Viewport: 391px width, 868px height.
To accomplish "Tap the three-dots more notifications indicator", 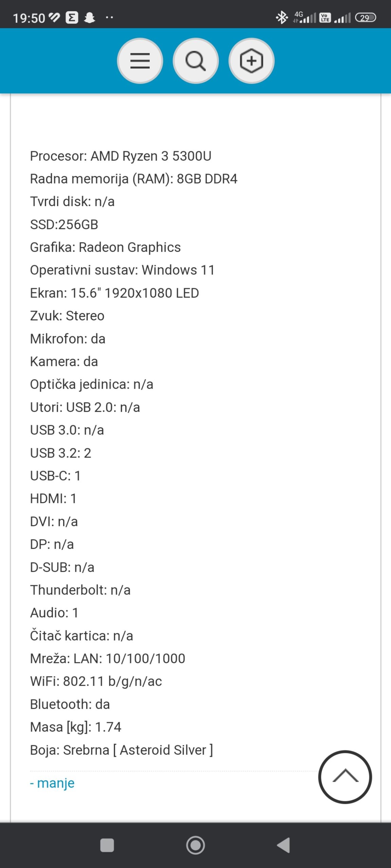I will 109,17.
